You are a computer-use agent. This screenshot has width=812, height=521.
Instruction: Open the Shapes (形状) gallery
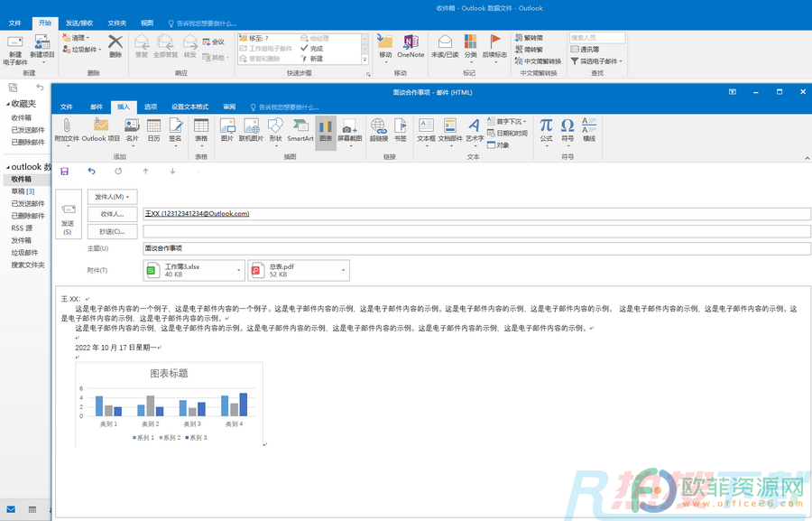[275, 131]
